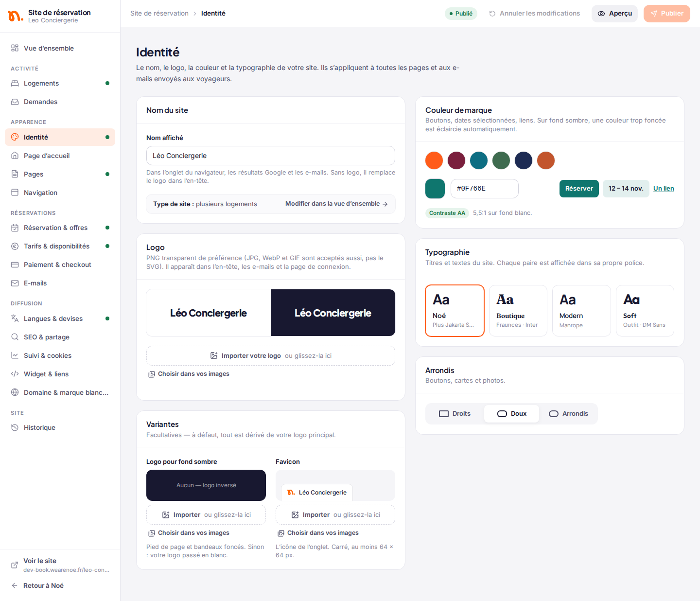The width and height of the screenshot is (700, 601).
Task: Open Voir le site external link
Action: [60, 565]
